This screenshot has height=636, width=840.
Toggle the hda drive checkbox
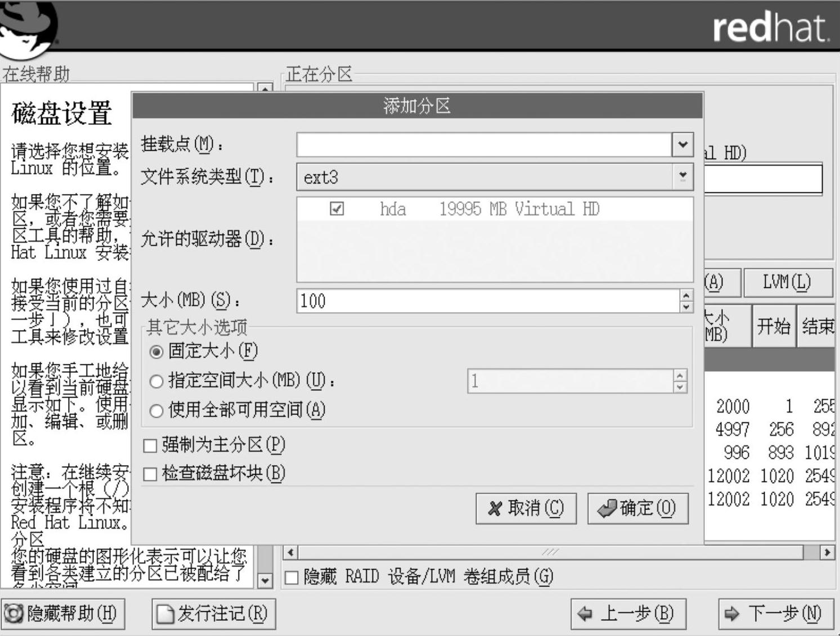(336, 209)
